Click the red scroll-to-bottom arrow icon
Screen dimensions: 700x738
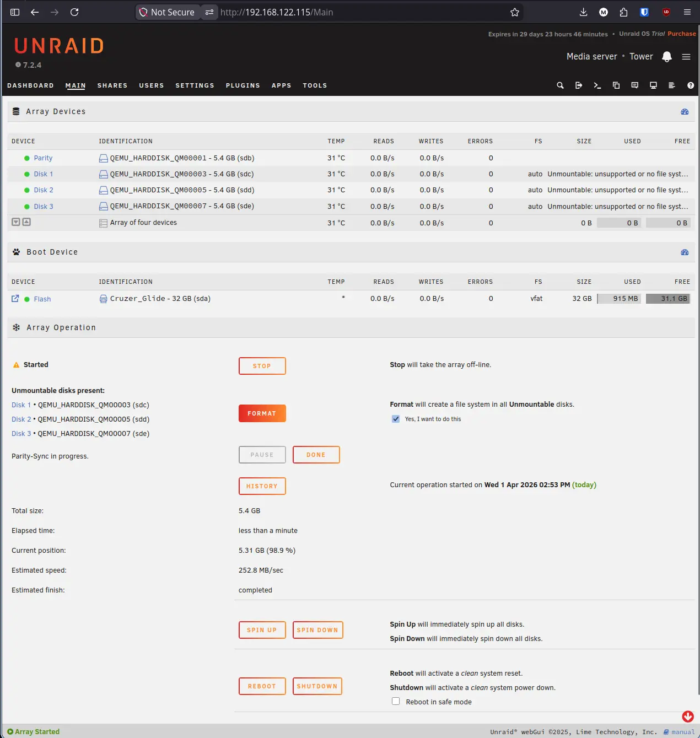[688, 716]
